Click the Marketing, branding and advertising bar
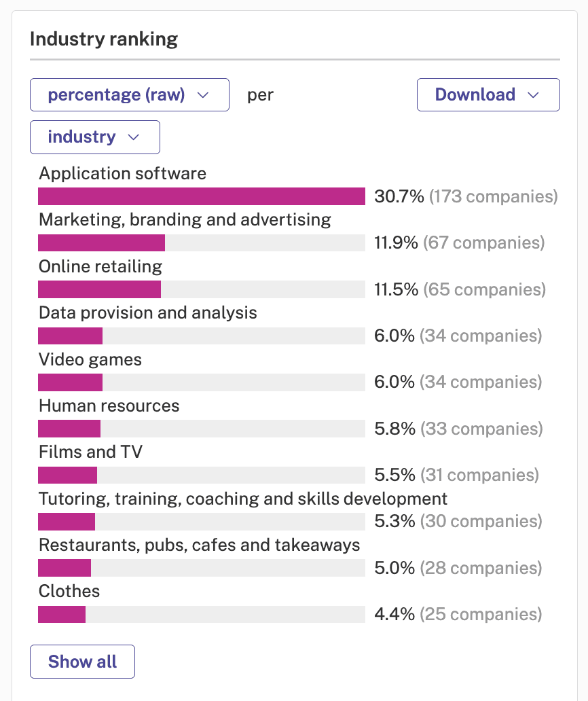This screenshot has height=701, width=588. coord(202,242)
